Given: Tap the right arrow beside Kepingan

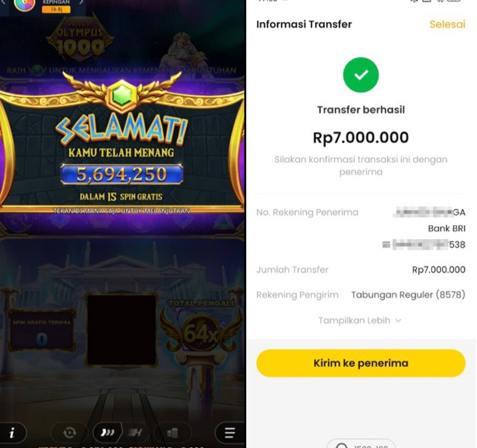Looking at the screenshot, I should click(x=81, y=2).
